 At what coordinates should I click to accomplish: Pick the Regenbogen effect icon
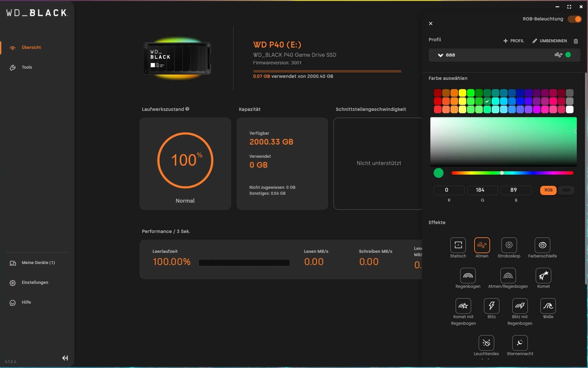(468, 276)
